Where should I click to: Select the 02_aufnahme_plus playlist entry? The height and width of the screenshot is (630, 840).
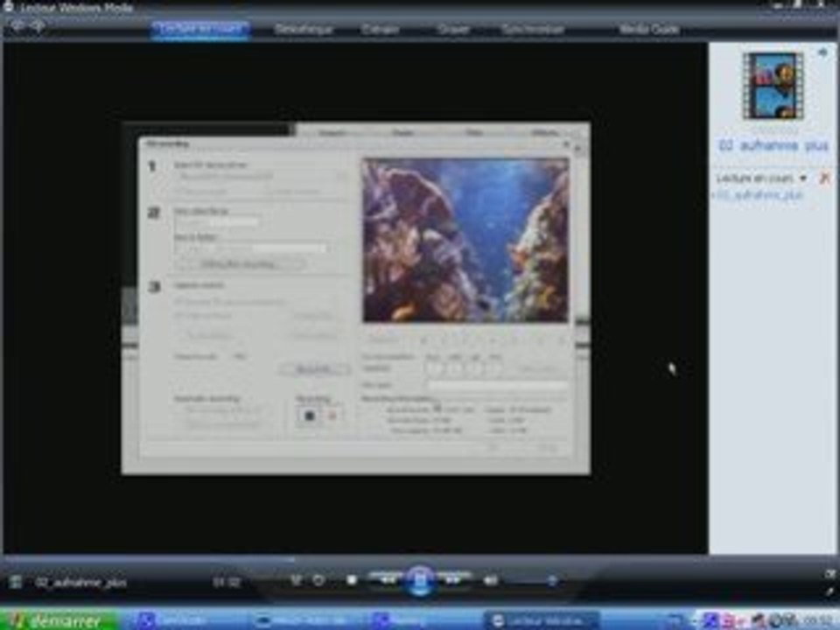pos(760,195)
